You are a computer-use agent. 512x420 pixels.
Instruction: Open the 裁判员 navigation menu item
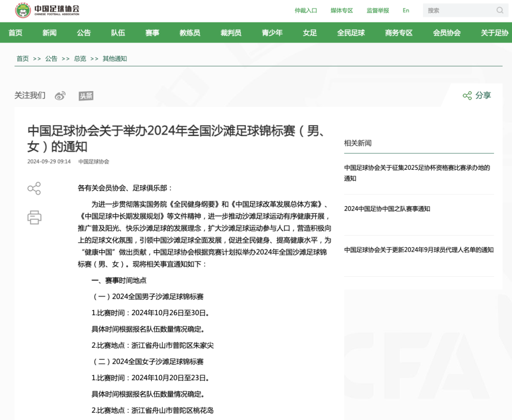pyautogui.click(x=231, y=33)
